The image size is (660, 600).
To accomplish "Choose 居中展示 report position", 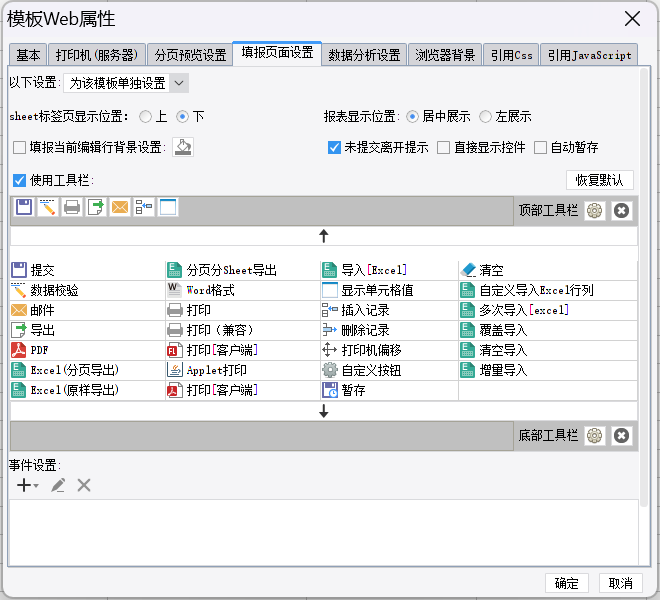I will tap(412, 117).
